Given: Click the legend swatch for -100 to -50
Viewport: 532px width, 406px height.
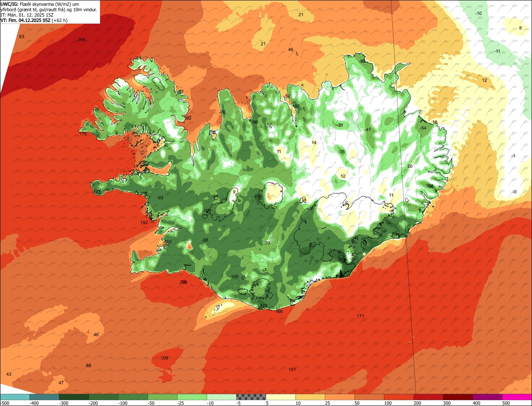Looking at the screenshot, I should [x=133, y=397].
